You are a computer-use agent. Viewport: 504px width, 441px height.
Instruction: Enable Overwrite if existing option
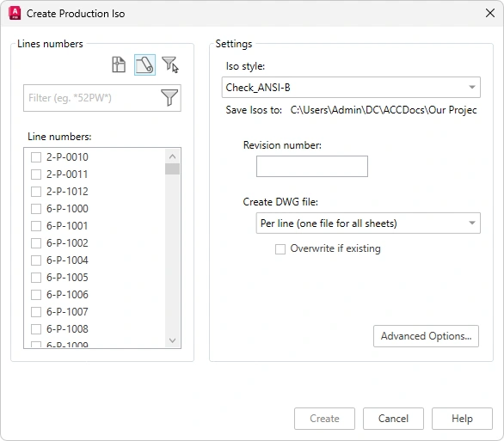(x=280, y=249)
